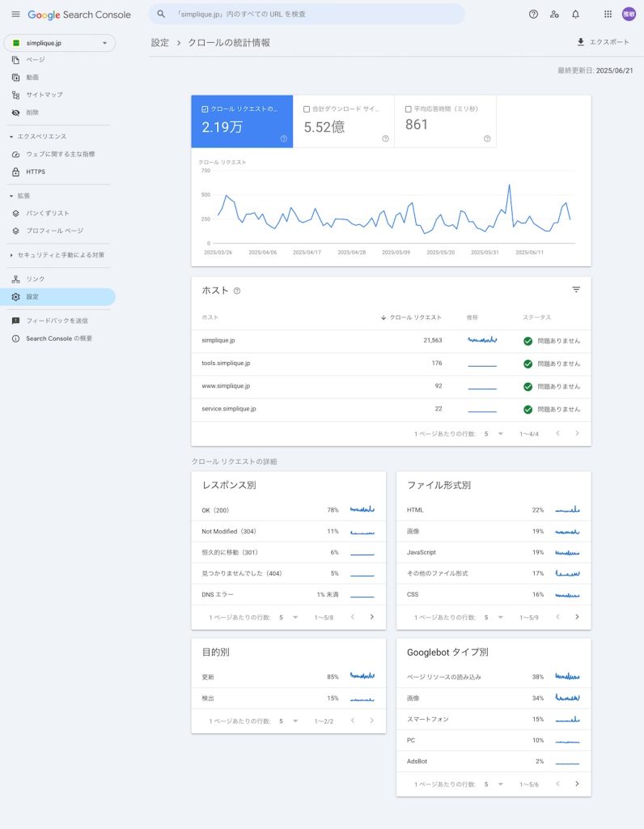This screenshot has width=644, height=829.
Task: Expand セキュリティと手動による対策 section
Action: pos(11,255)
